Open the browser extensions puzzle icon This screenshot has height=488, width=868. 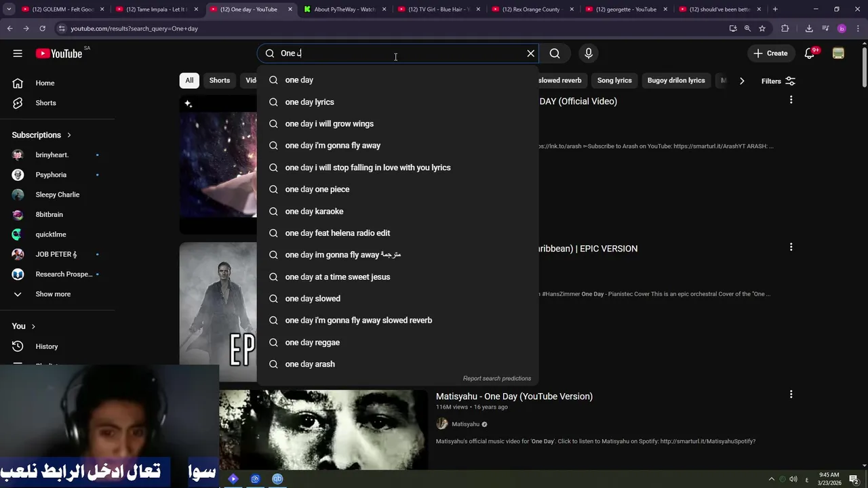785,28
